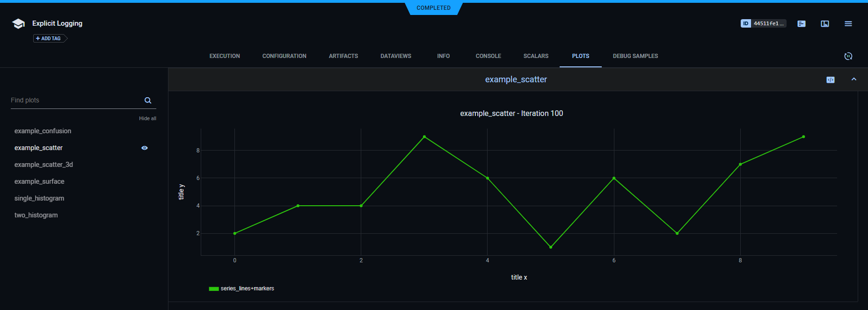Screen dimensions: 868x310
Task: Click the experiment graduation cap icon
Action: tap(18, 24)
